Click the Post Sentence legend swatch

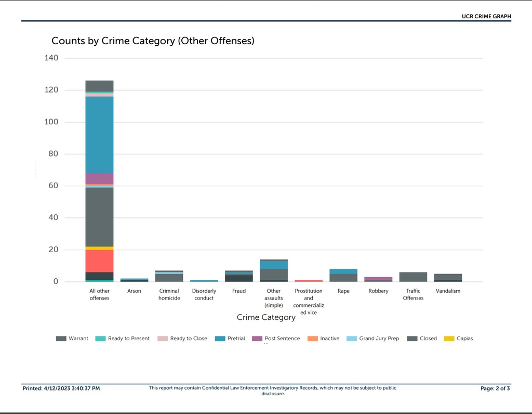pos(257,339)
